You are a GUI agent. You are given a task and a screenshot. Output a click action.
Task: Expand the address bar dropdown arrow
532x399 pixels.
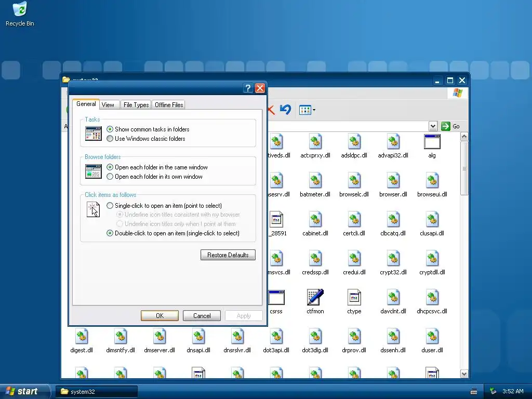coord(433,126)
